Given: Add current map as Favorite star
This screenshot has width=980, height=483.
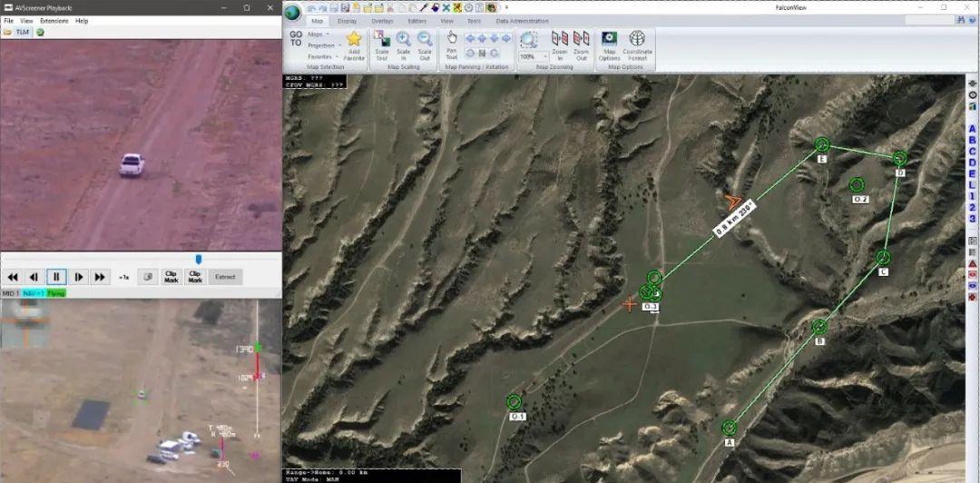Looking at the screenshot, I should pos(354,40).
